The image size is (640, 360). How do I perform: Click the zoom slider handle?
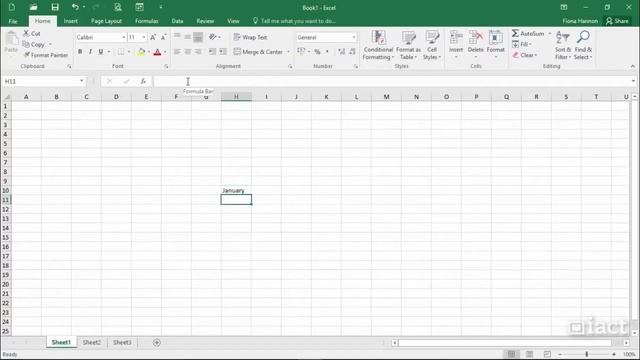tap(587, 354)
